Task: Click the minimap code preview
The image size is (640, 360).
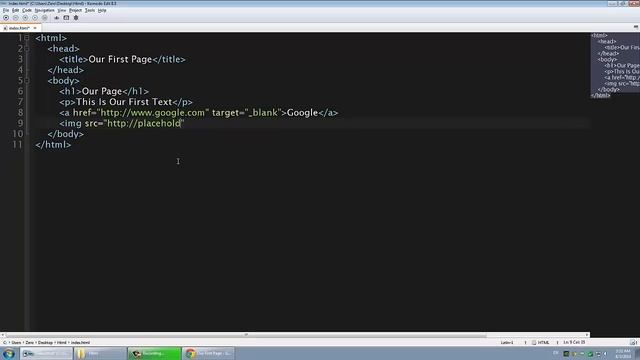Action: [x=615, y=65]
